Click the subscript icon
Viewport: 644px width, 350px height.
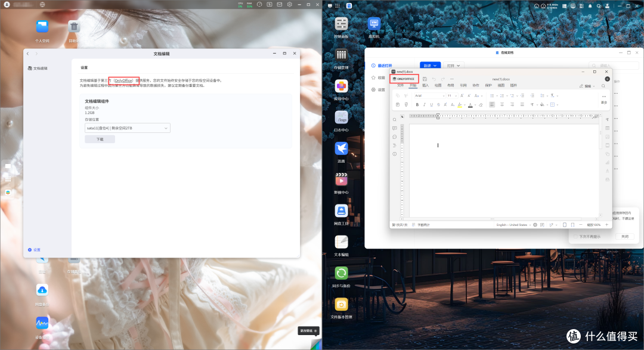[453, 105]
